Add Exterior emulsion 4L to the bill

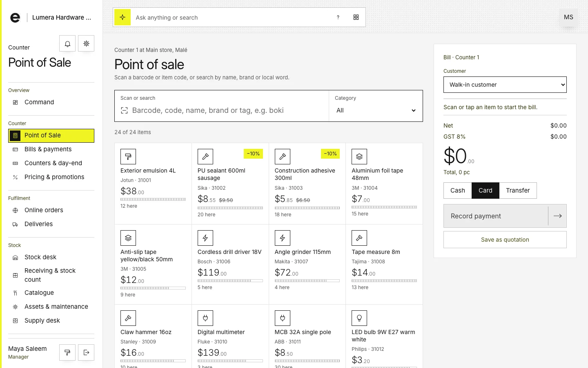(153, 184)
